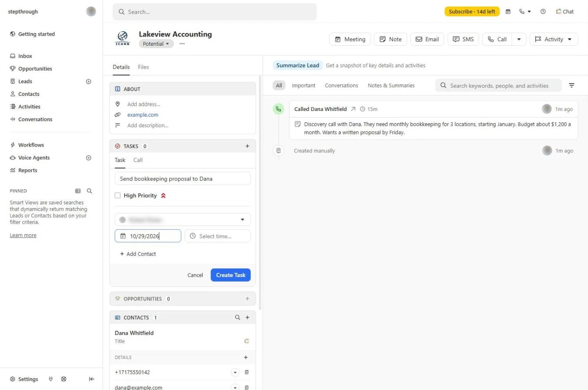The width and height of the screenshot is (588, 390).
Task: Open the activity filter icon
Action: 572,86
